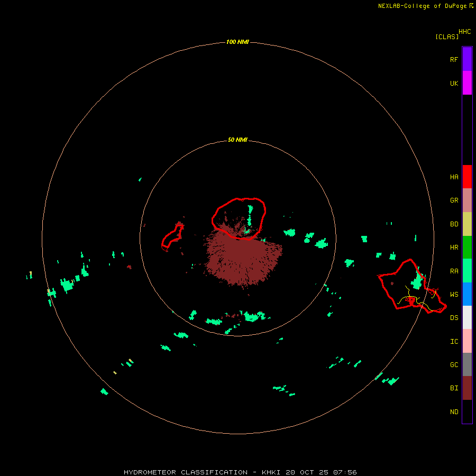This screenshot has width=476, height=476.
Task: Click the BI legend label
Action: click(454, 388)
